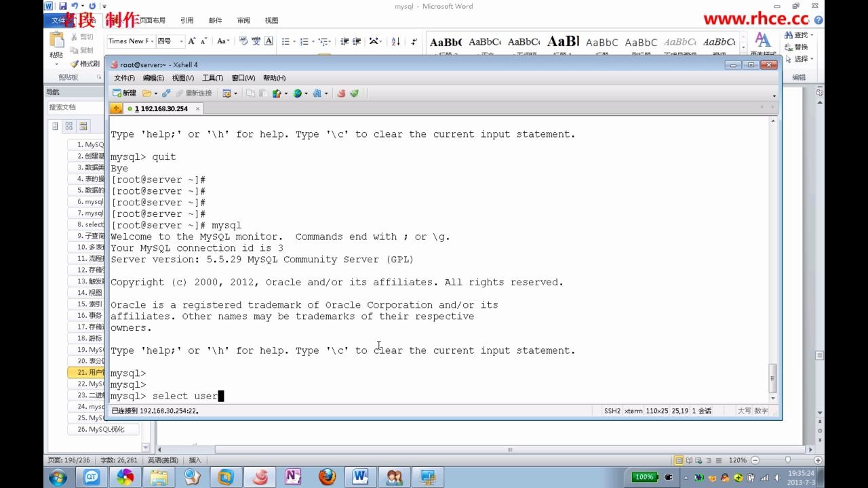Select navigation item 26. MySQL优化

click(104, 429)
